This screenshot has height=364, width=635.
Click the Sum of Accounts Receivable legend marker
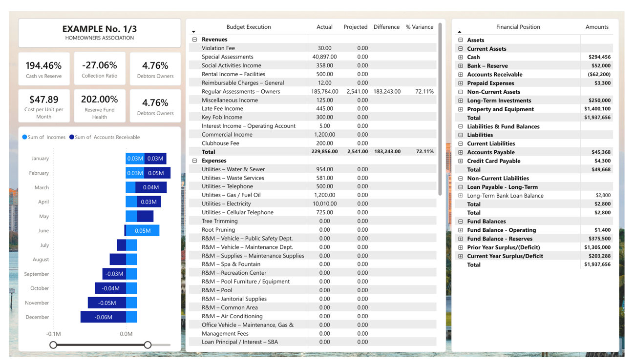pos(72,137)
